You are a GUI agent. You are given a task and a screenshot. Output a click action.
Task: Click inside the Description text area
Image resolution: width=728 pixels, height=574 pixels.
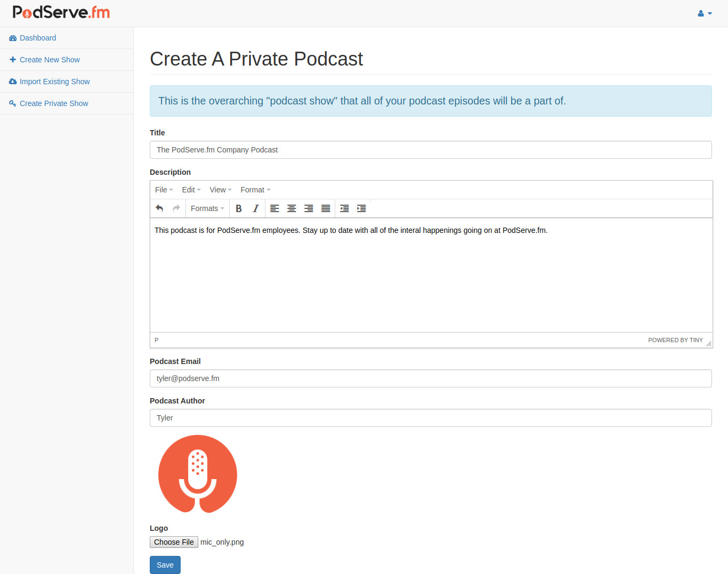(431, 275)
